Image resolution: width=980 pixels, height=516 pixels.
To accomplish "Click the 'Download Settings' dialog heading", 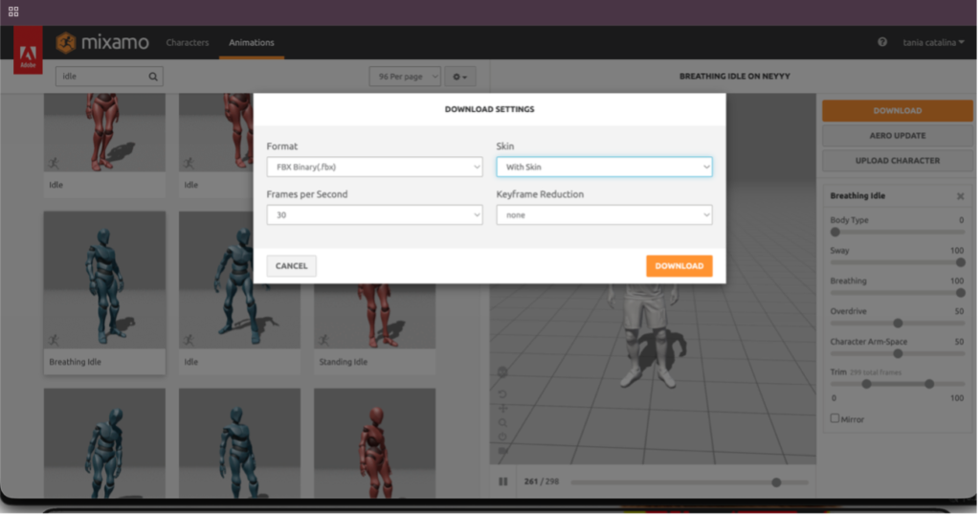I will (489, 109).
